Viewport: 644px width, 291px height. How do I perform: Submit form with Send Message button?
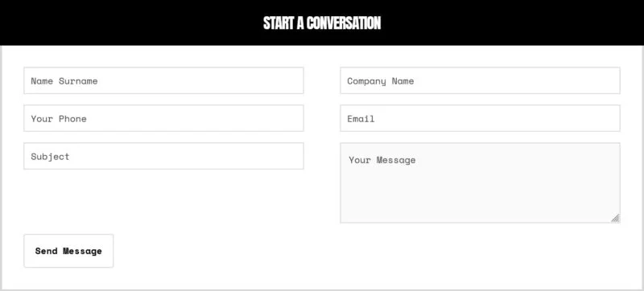point(68,251)
